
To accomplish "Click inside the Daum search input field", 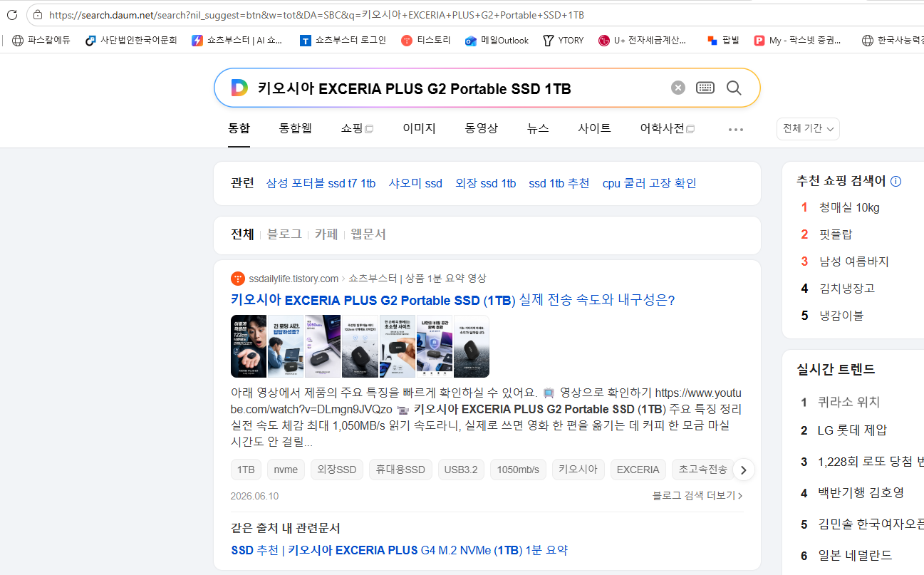I will (456, 88).
